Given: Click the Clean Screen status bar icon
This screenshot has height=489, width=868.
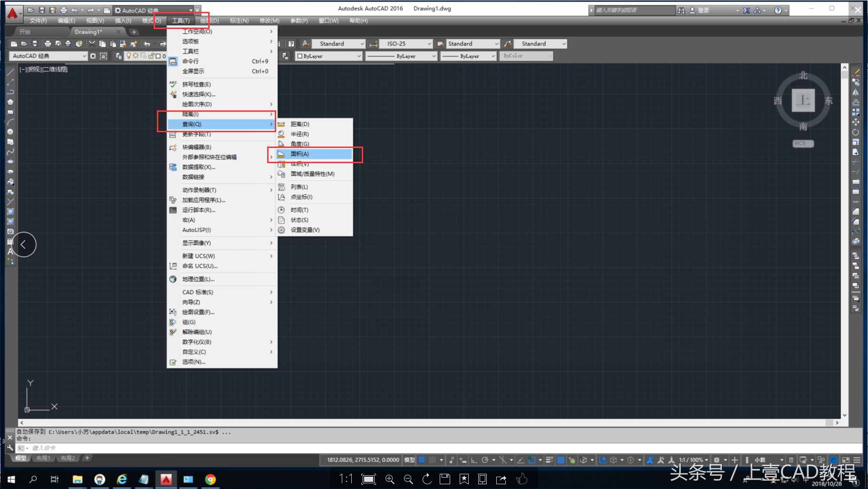Looking at the screenshot, I should click(x=846, y=460).
